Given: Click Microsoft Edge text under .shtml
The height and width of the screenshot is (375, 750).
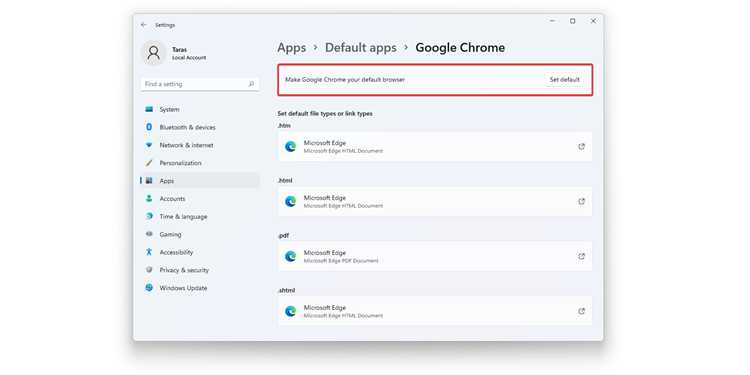Looking at the screenshot, I should pyautogui.click(x=325, y=308).
